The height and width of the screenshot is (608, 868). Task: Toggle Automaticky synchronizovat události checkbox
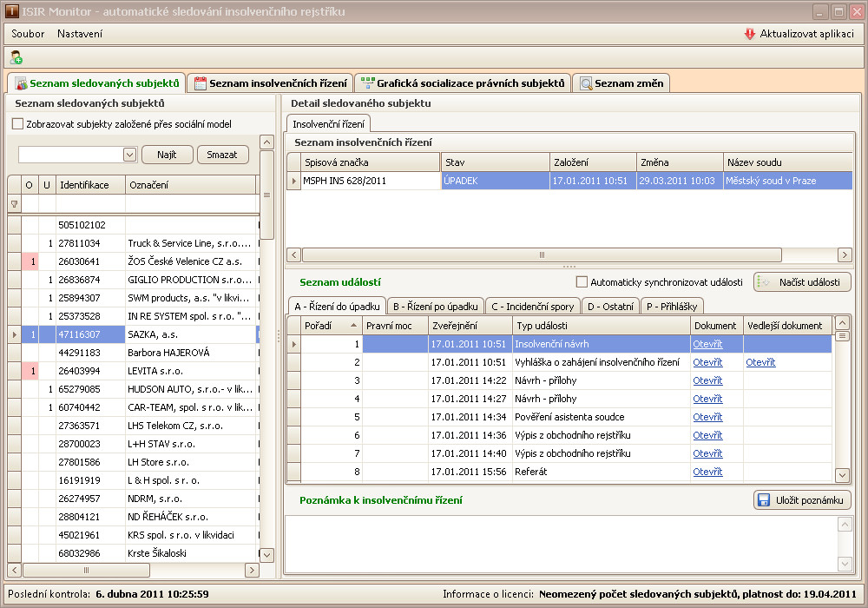(582, 282)
